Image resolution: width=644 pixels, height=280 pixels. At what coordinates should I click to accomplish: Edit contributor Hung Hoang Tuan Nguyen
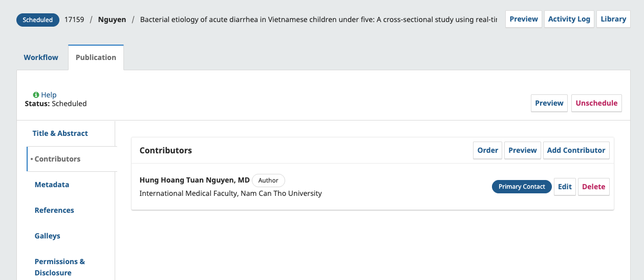pyautogui.click(x=565, y=187)
